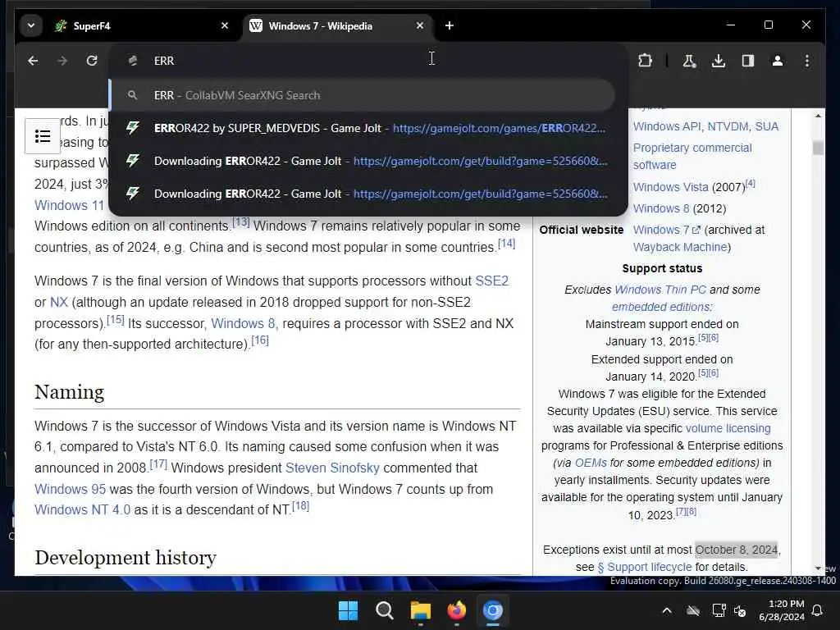Go forward to the next page
This screenshot has height=630, width=840.
62,61
